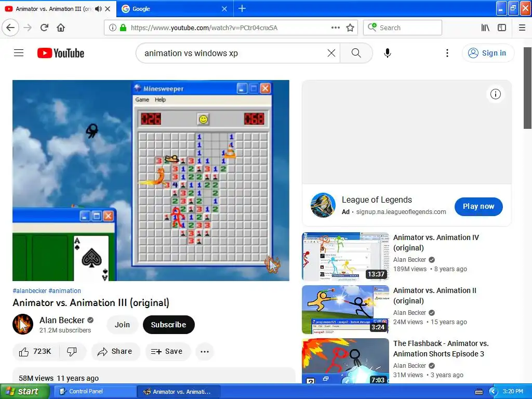Click the Join button
Screen dimensions: 532x399
click(x=122, y=325)
